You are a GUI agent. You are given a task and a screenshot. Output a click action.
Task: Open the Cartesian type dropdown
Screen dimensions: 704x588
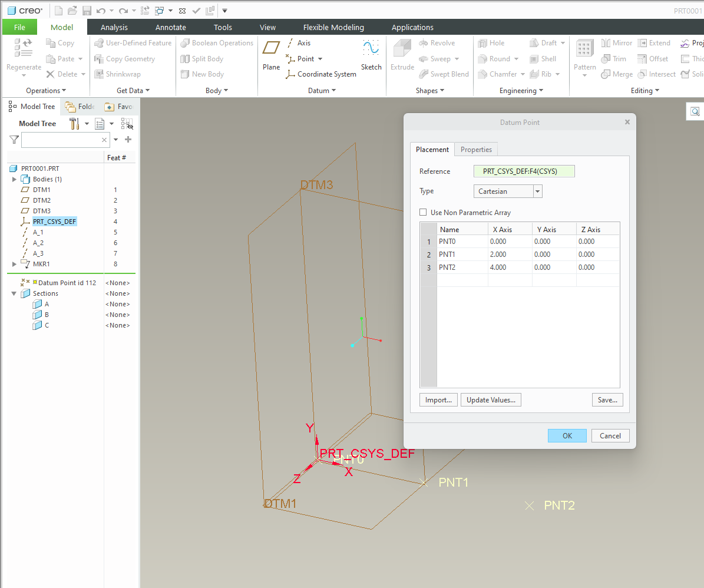(x=537, y=191)
